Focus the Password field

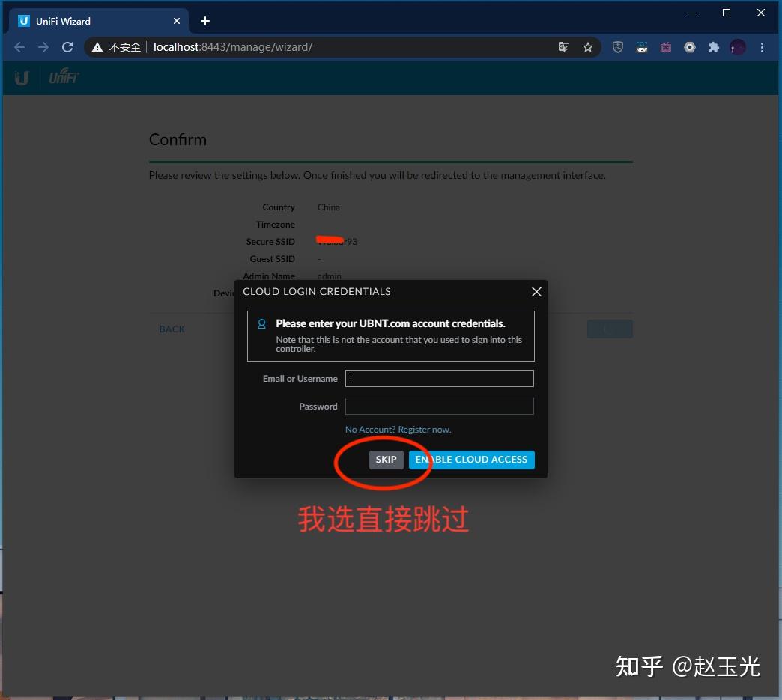pos(440,406)
